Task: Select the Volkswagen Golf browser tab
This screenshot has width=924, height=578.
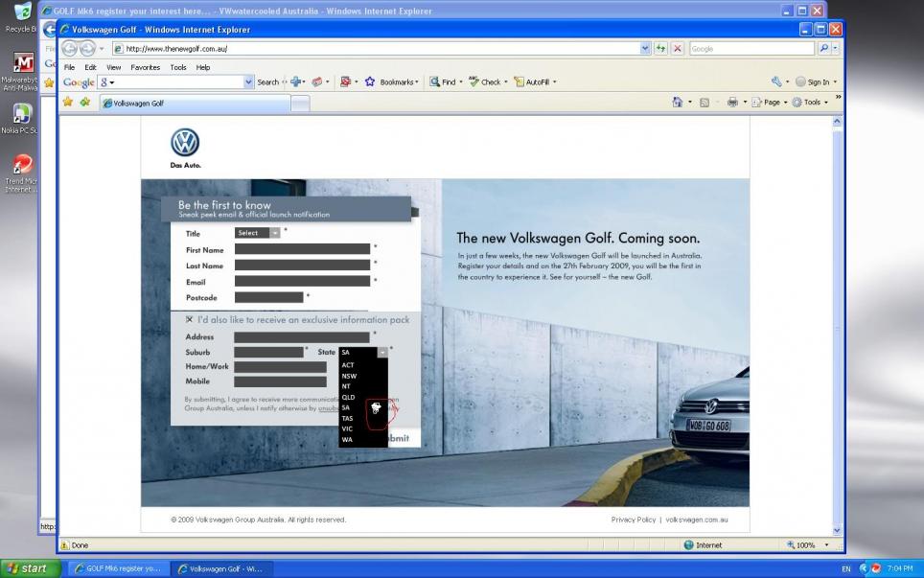Action: (x=195, y=104)
